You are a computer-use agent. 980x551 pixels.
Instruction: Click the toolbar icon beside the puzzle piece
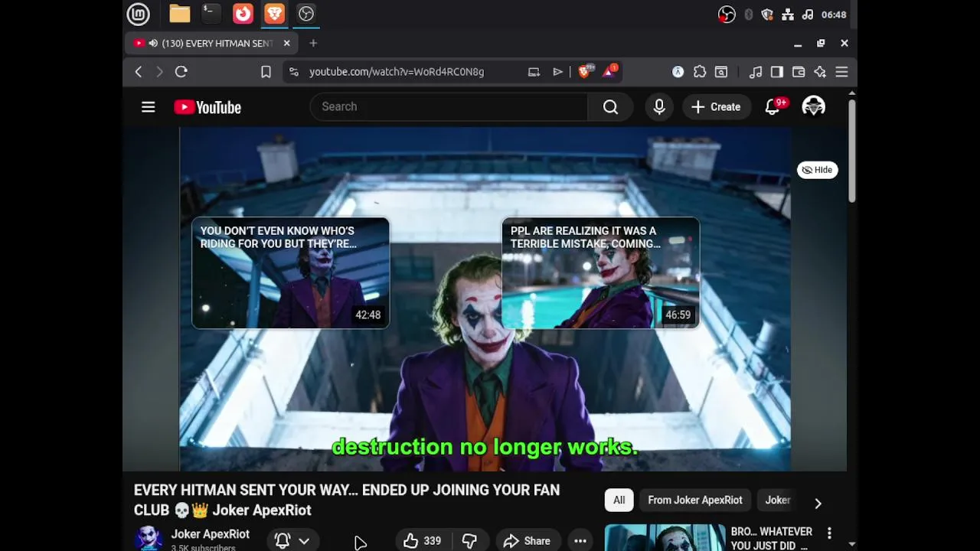point(721,72)
